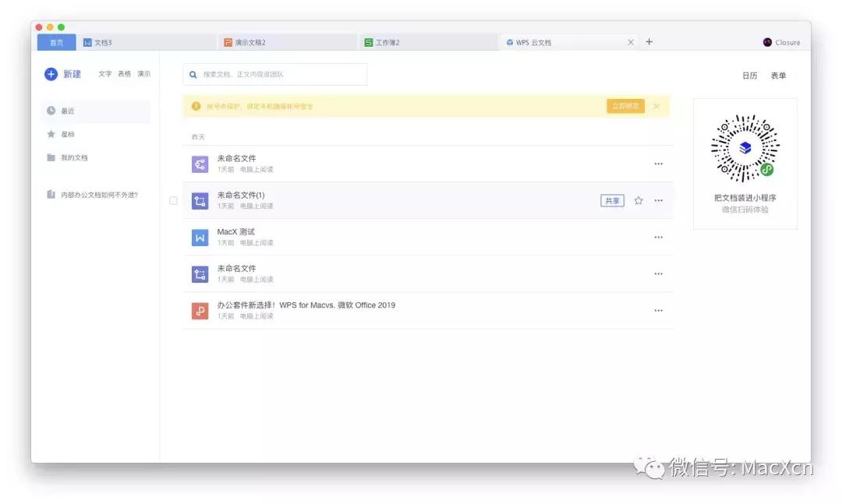
Task: Open the PDF icon of the WPS for Macvs article
Action: [200, 310]
